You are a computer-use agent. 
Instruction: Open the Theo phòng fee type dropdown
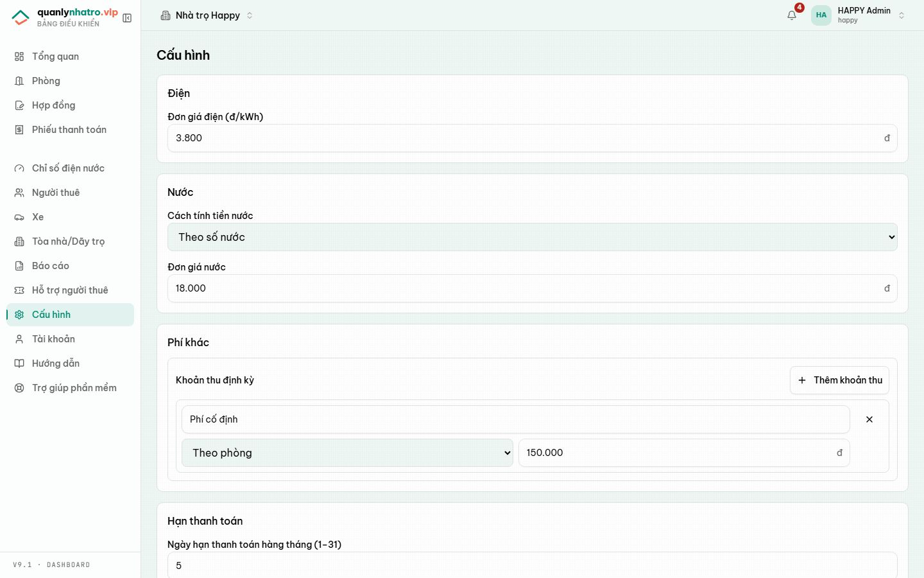click(347, 453)
